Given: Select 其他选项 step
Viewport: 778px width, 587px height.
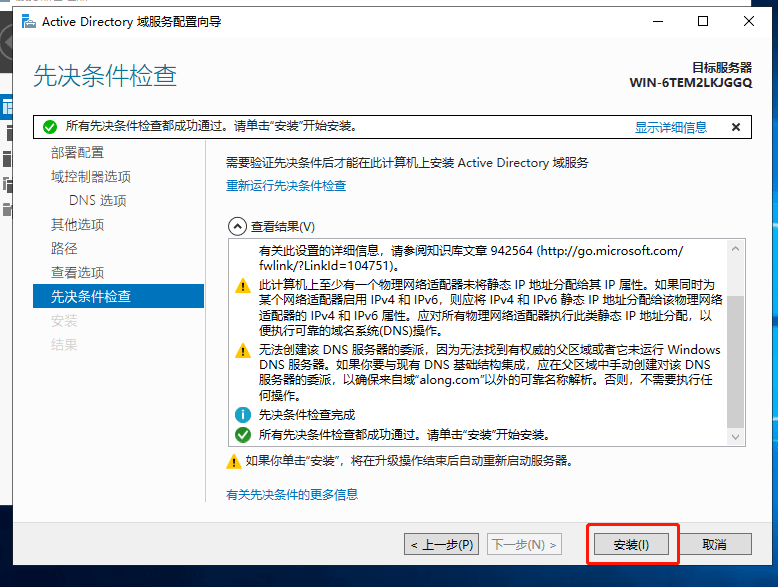Looking at the screenshot, I should click(77, 224).
